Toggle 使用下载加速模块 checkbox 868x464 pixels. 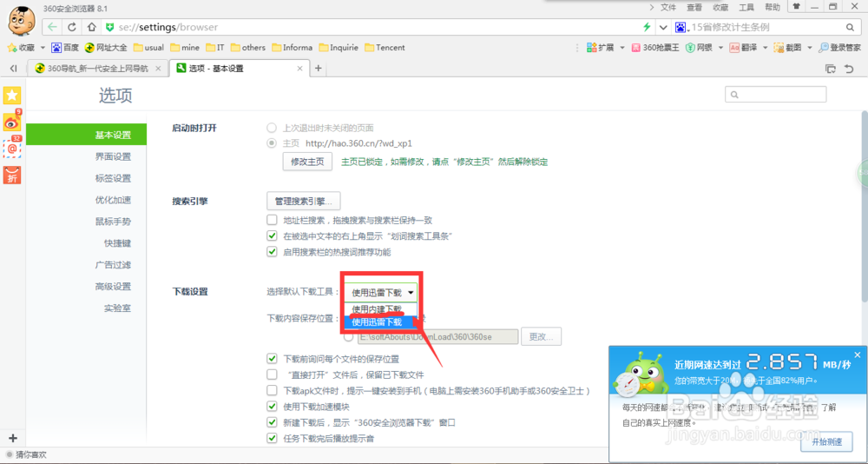pos(272,407)
